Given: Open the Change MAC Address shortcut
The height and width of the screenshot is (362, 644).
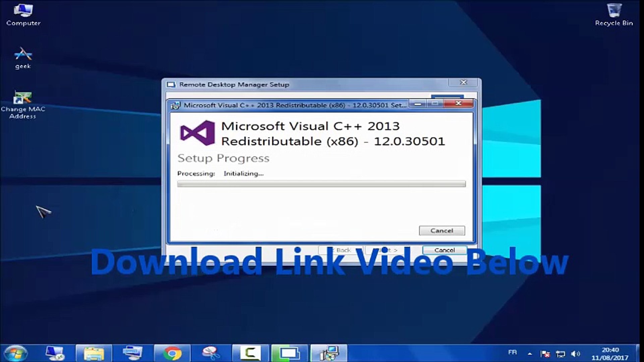Looking at the screenshot, I should 22,104.
